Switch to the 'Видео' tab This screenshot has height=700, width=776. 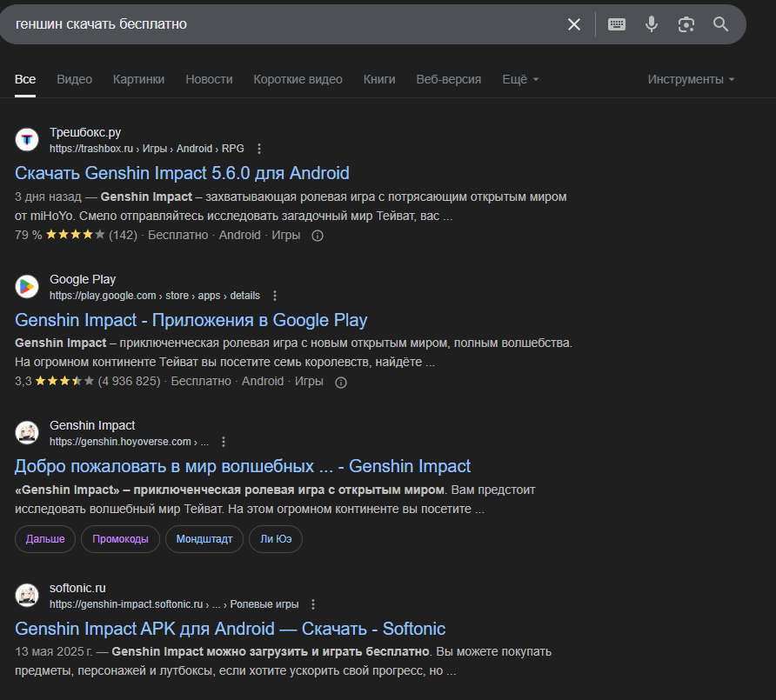coord(74,79)
